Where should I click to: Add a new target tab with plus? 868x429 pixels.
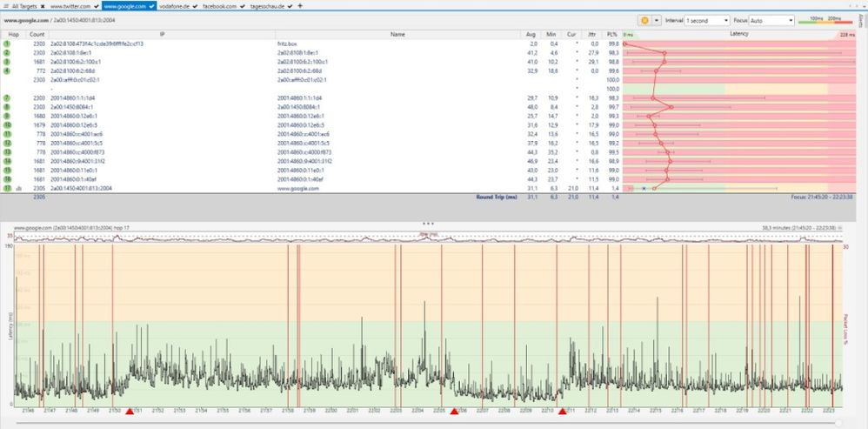click(x=300, y=6)
